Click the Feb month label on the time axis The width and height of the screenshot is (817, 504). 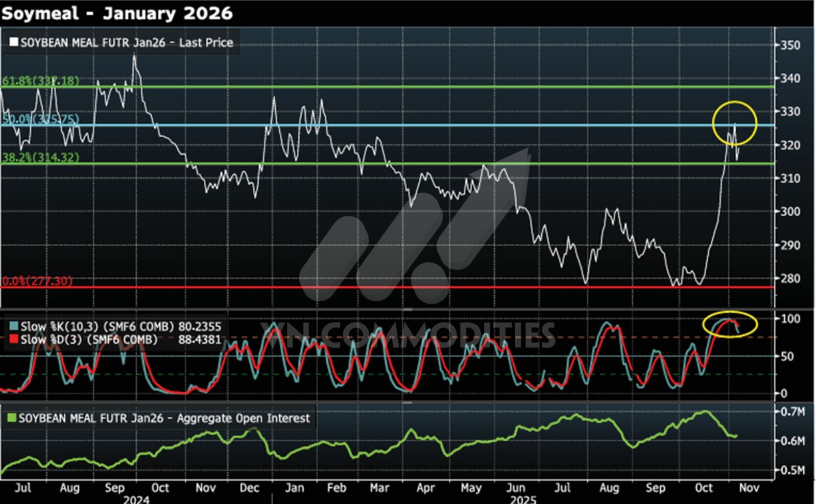point(337,488)
